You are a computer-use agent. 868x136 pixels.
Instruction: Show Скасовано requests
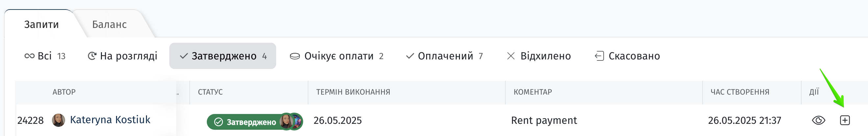pyautogui.click(x=627, y=56)
